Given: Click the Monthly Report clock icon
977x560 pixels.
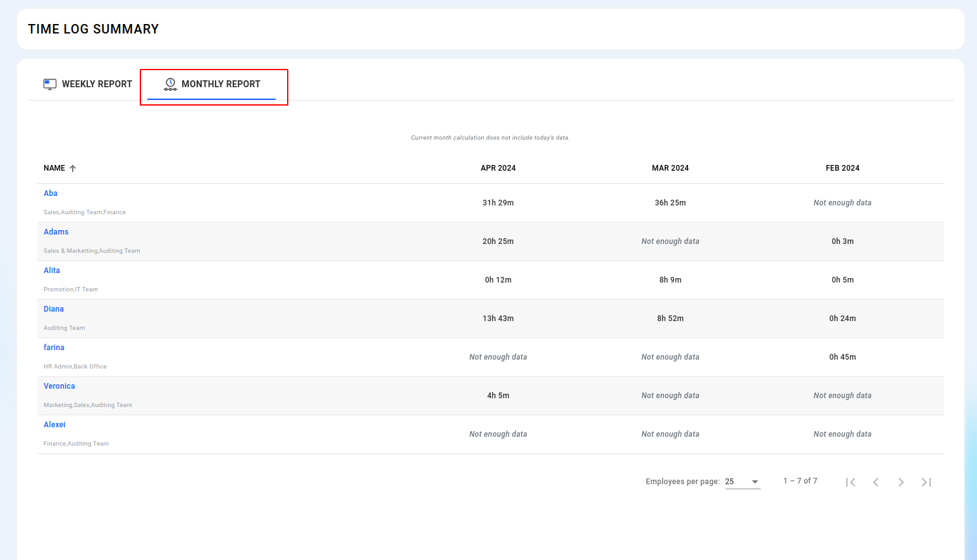Looking at the screenshot, I should [x=170, y=84].
